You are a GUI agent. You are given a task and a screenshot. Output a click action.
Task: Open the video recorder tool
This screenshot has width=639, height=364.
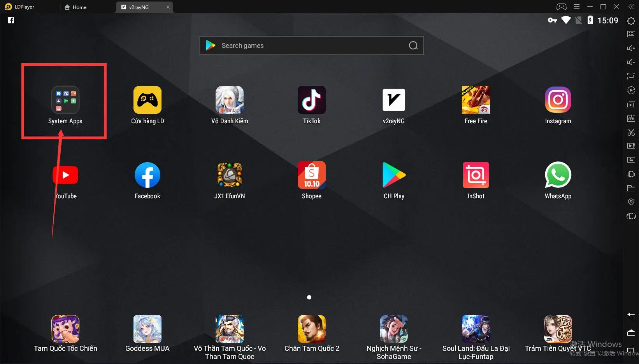tap(631, 146)
